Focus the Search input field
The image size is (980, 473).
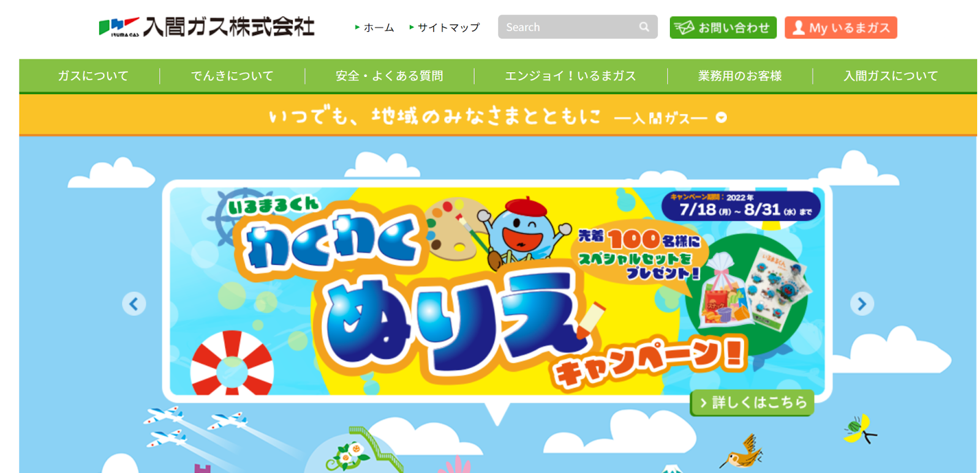coord(570,27)
